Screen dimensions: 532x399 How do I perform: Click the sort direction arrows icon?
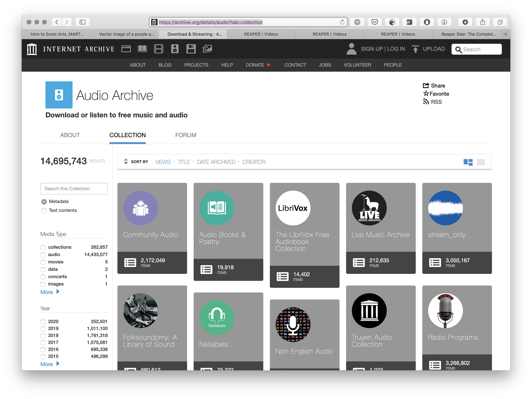[x=126, y=161]
